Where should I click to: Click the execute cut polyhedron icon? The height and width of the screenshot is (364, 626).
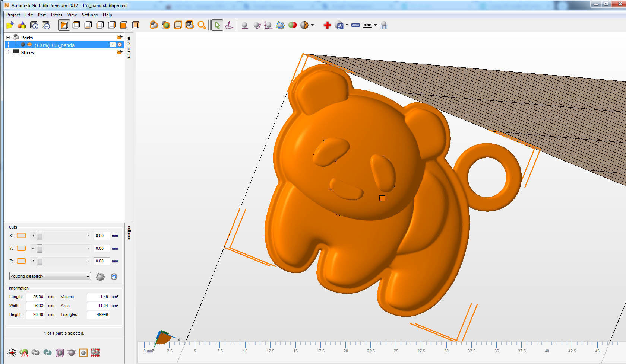[100, 277]
